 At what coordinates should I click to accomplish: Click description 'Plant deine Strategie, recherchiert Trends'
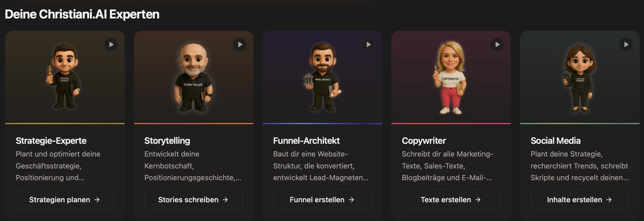click(x=580, y=166)
